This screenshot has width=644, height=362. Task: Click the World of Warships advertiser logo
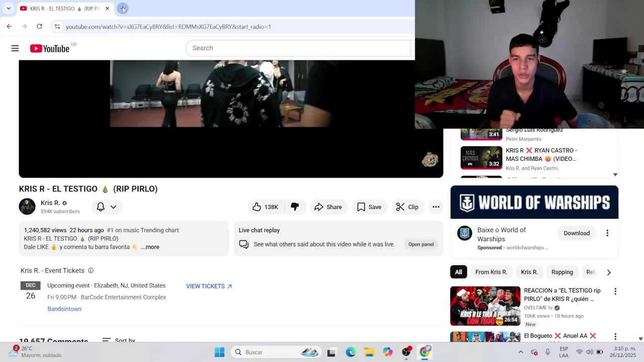[464, 233]
